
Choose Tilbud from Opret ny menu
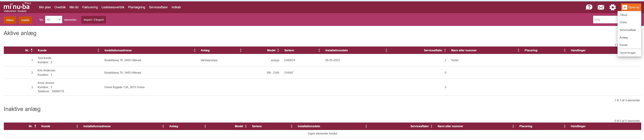pyautogui.click(x=629, y=15)
